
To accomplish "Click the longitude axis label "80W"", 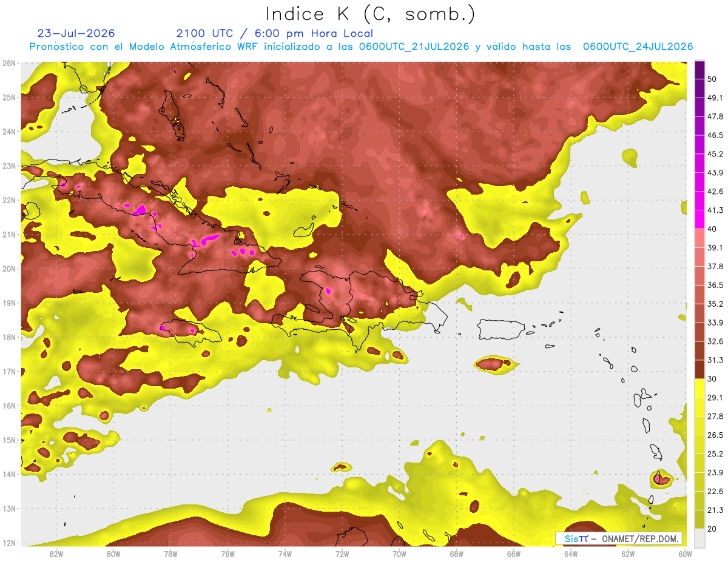I will [x=113, y=554].
